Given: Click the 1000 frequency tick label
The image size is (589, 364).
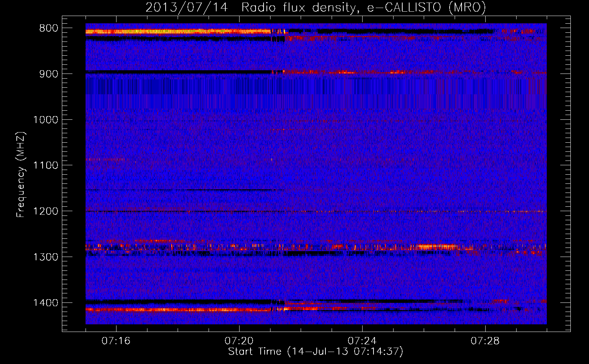Looking at the screenshot, I should pos(46,120).
